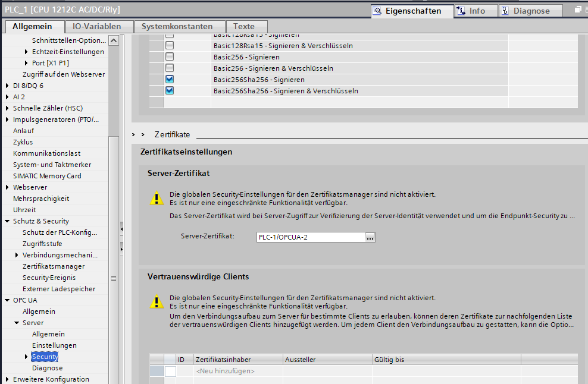This screenshot has width=588, height=384.
Task: Expand Verbindungsmechanismen tree node
Action: coord(17,255)
